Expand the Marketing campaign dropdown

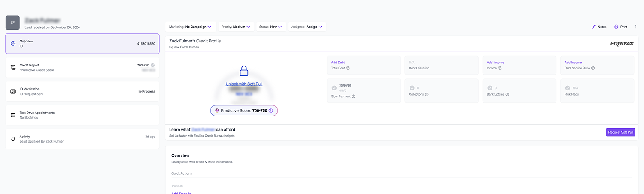tap(190, 27)
